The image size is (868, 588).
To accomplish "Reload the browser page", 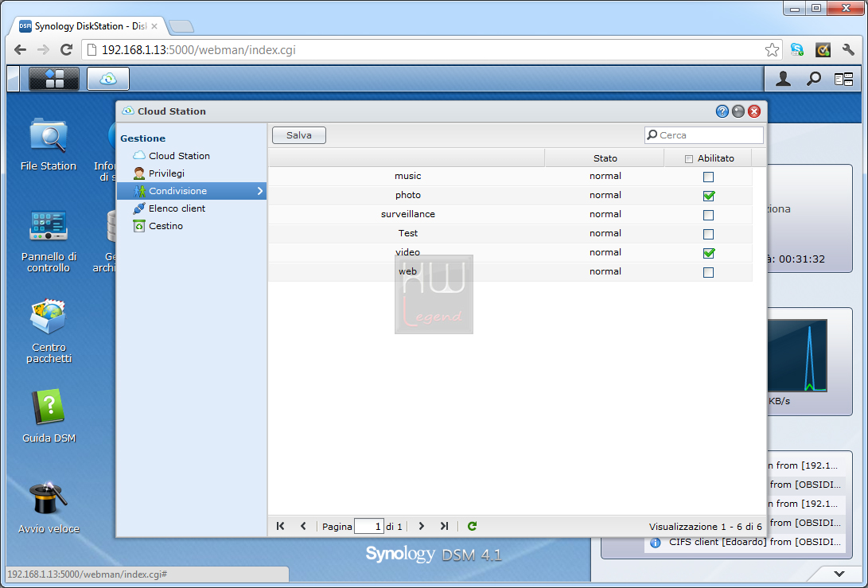I will click(x=66, y=50).
